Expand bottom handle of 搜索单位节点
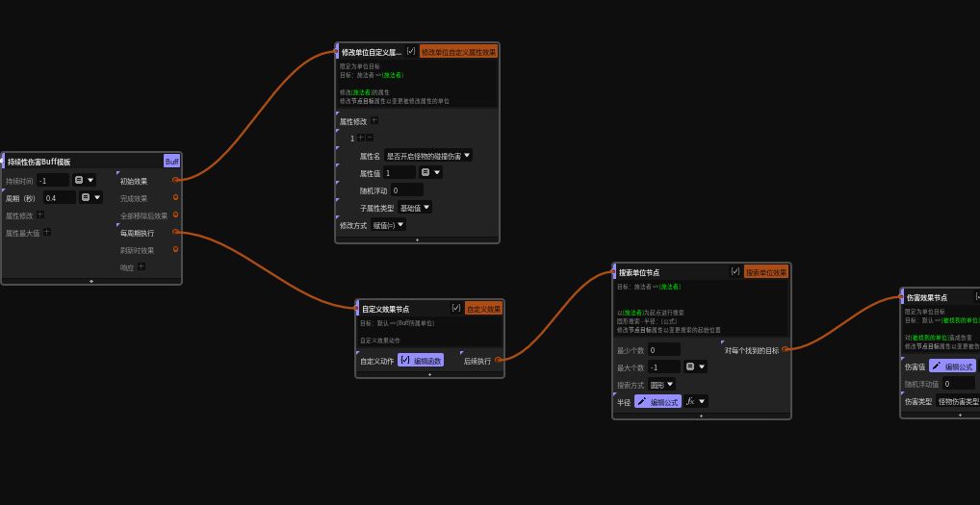This screenshot has height=505, width=980. 701,416
